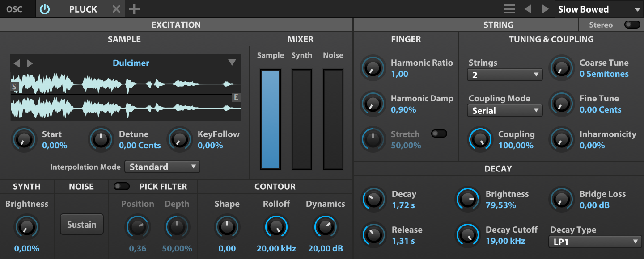Open the preset hamburger menu

(x=509, y=9)
